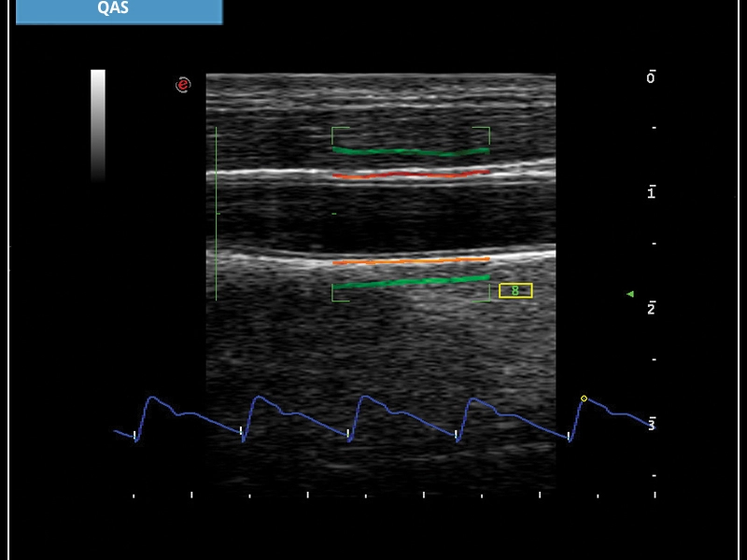Open the QAS tab
747x560 pixels.
[119, 11]
